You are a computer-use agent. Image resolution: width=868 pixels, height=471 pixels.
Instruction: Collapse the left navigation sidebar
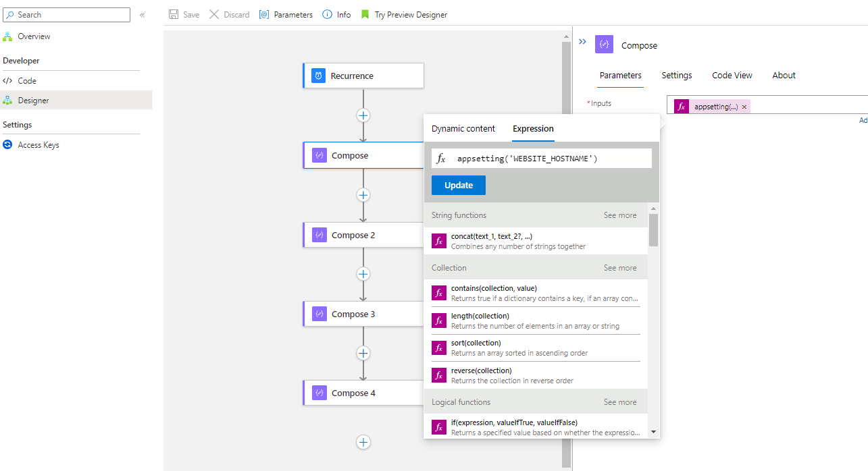143,14
